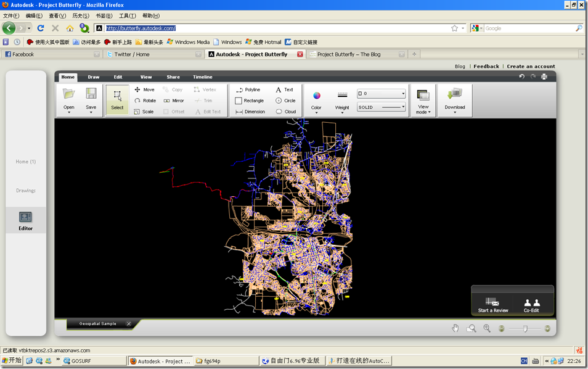The width and height of the screenshot is (588, 369).
Task: Click the Vertex tool
Action: click(x=205, y=89)
